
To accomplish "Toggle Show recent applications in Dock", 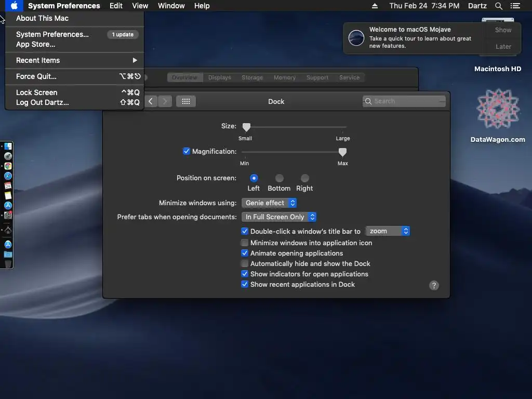I will [245, 284].
